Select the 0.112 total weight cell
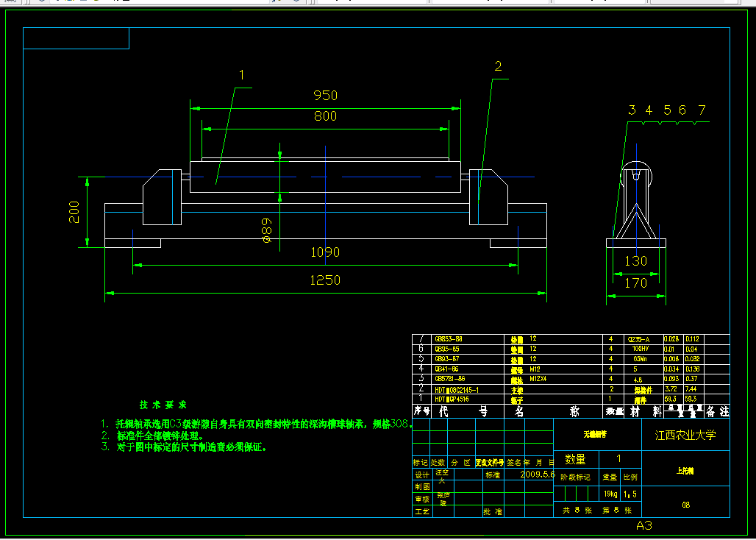The height and width of the screenshot is (540, 756). [x=693, y=339]
